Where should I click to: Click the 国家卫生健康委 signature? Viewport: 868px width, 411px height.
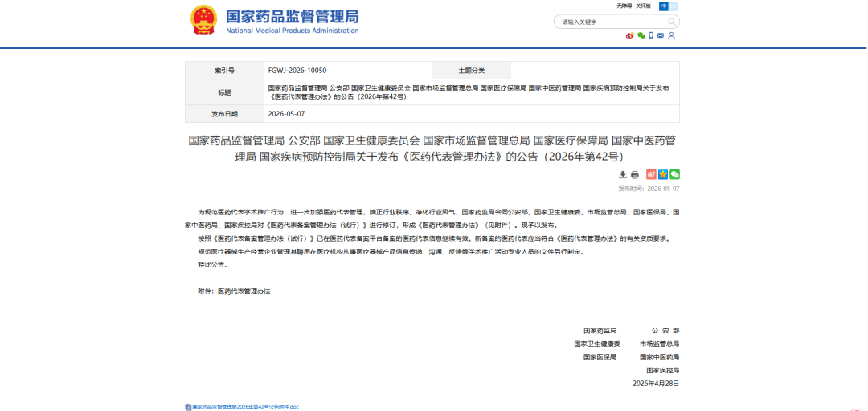point(597,344)
